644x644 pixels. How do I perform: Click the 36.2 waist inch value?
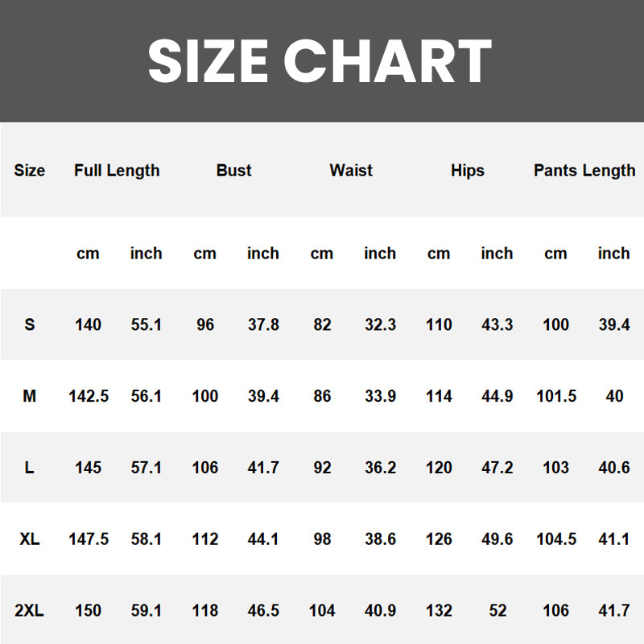click(x=380, y=468)
